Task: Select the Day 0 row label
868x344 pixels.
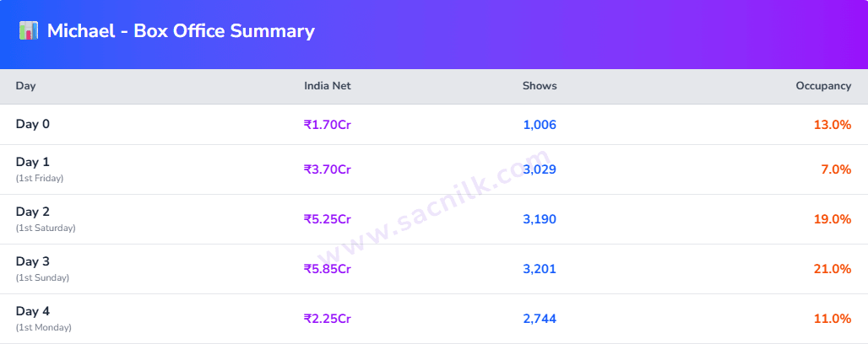Action: (x=33, y=125)
